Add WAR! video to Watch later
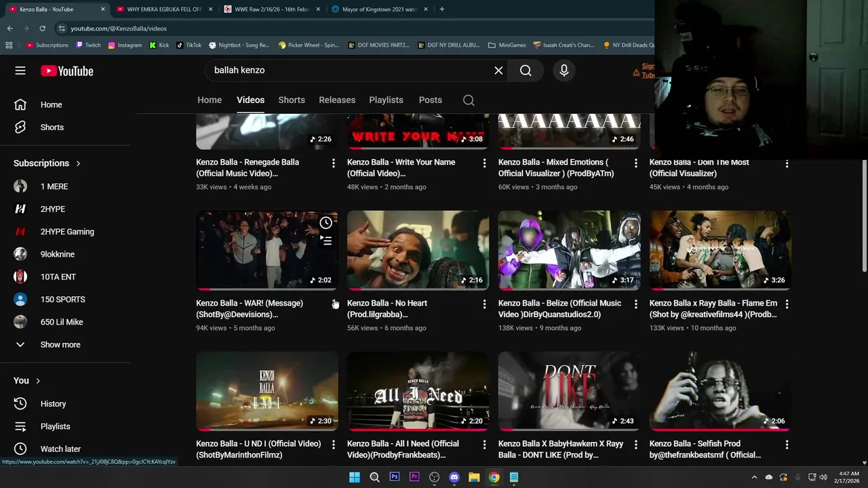Screen dimensions: 868x488 pos(326,223)
